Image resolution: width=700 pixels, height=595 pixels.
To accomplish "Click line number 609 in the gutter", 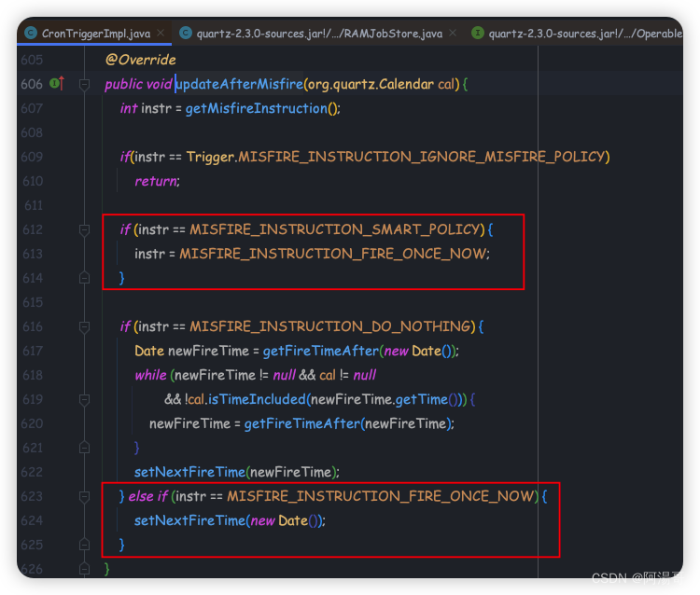I will coord(32,157).
